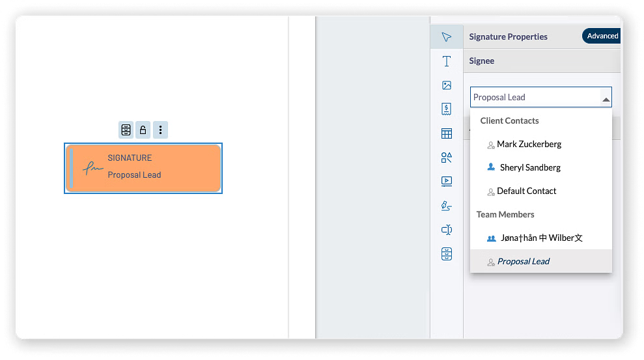Click SIGNATURE text in the orange block
The width and height of the screenshot is (644, 360).
coord(130,158)
